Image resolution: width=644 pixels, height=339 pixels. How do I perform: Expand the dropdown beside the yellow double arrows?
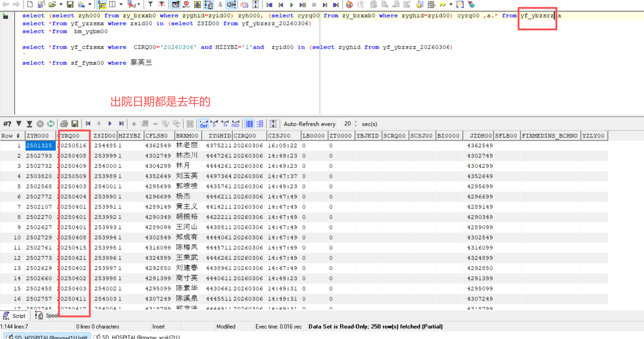pos(451,4)
